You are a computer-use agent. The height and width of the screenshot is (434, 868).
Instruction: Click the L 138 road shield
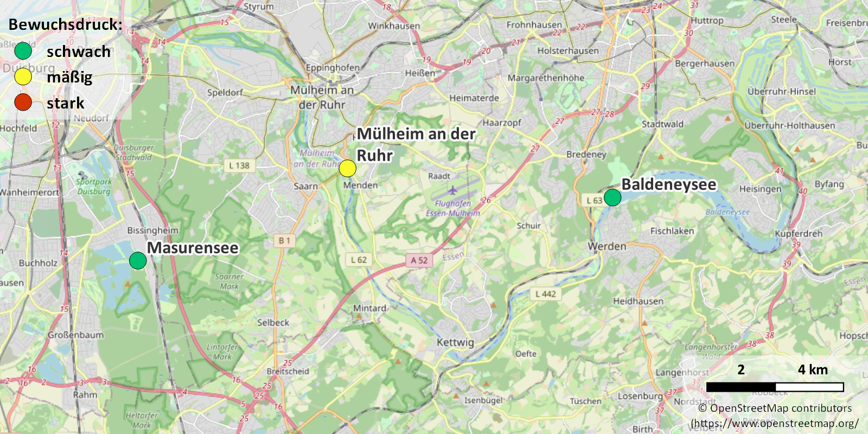(239, 165)
